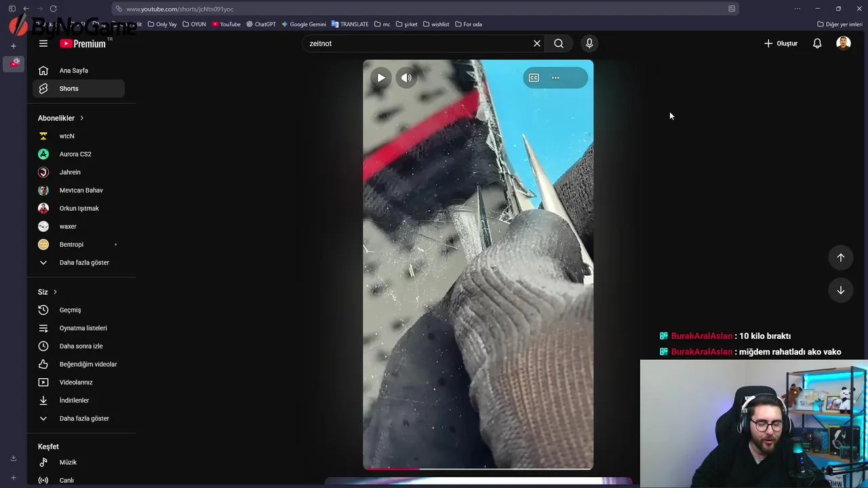Viewport: 868px width, 488px height.
Task: Open Oynatma listeleri playlists
Action: pyautogui.click(x=79, y=328)
